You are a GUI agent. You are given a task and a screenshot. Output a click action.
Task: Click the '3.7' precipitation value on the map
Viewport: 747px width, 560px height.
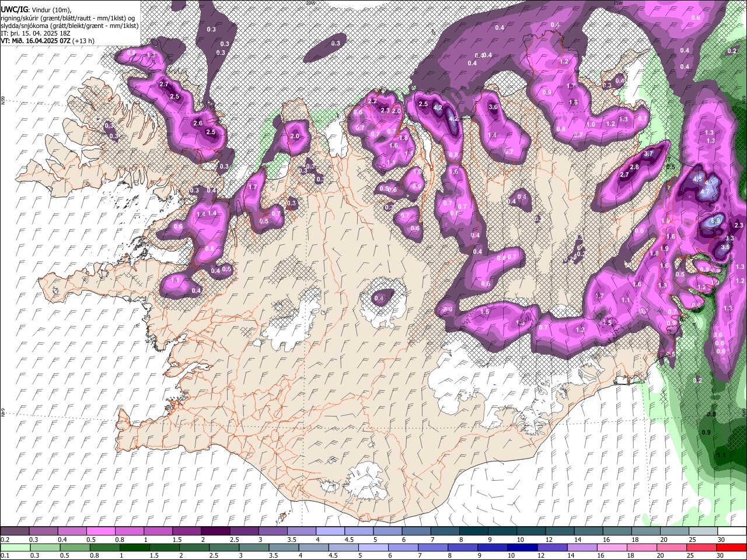[x=649, y=154]
